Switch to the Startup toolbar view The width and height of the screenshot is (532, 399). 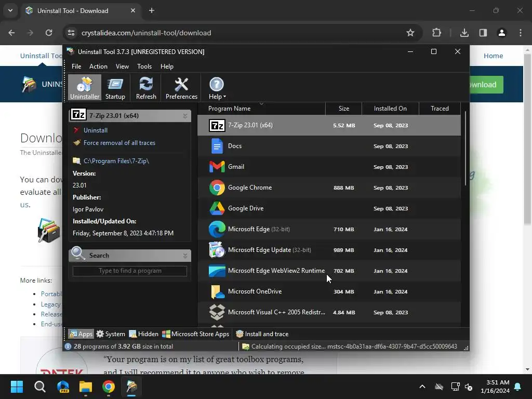tap(115, 88)
